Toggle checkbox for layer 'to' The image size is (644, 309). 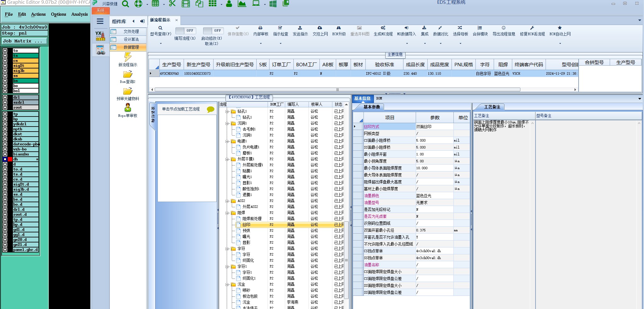pos(5,51)
